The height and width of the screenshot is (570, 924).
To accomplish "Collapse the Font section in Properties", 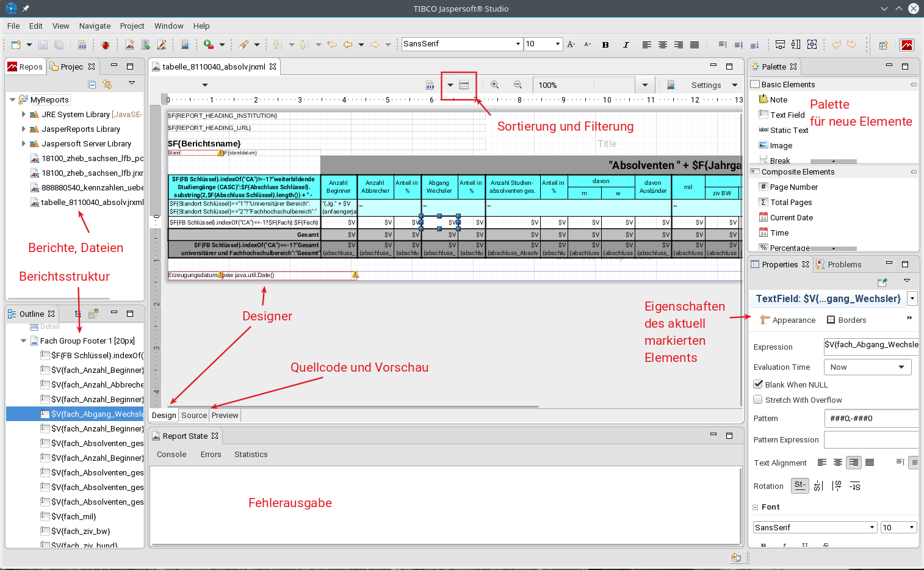I will (x=756, y=507).
